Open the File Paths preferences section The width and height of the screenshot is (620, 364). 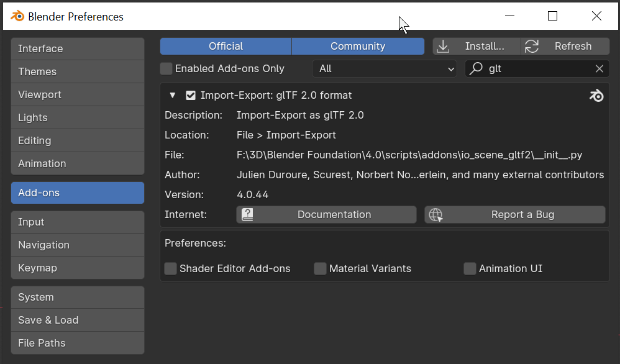point(78,343)
